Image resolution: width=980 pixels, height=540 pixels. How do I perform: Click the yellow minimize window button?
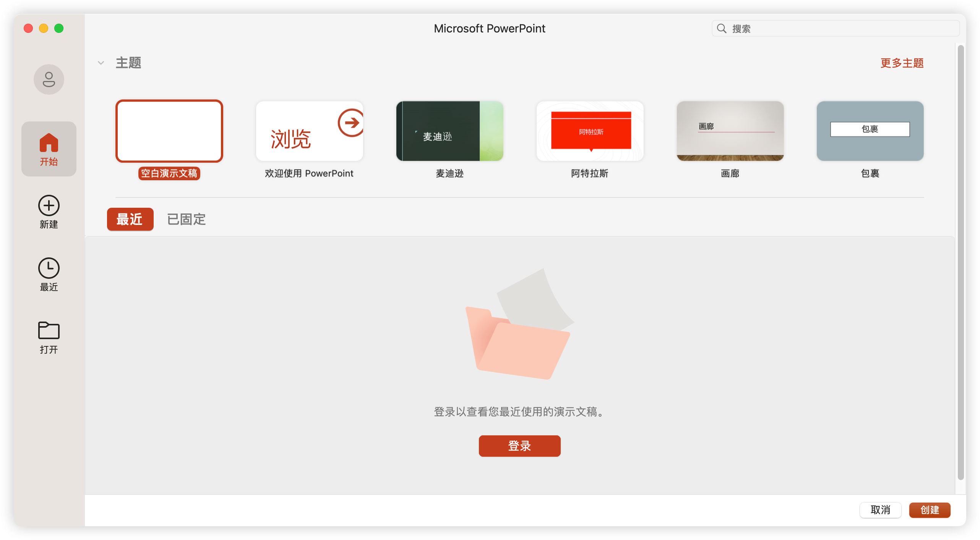(44, 28)
